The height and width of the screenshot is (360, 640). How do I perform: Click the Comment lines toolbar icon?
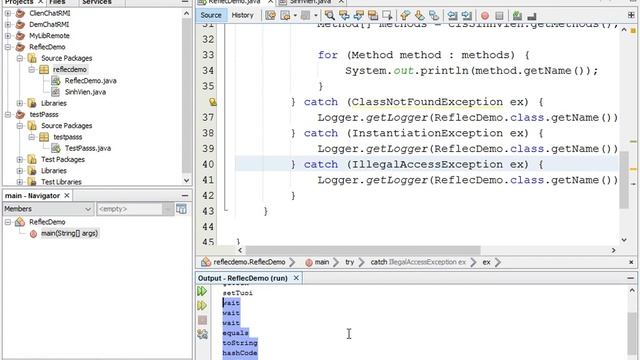(517, 16)
